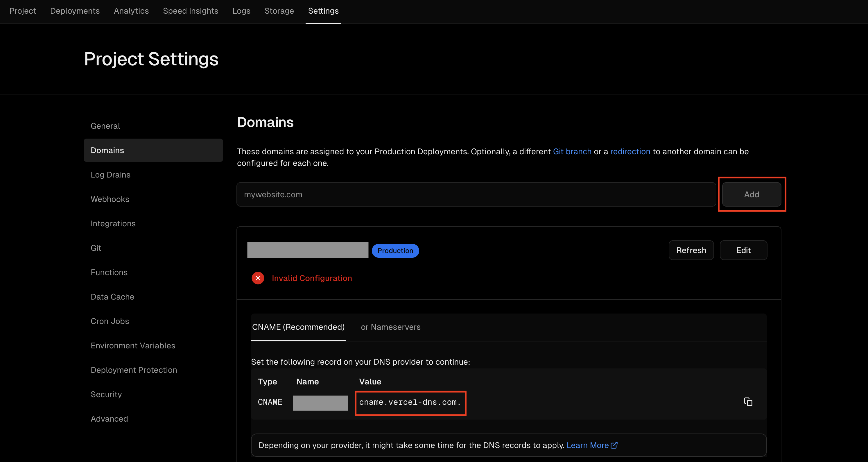
Task: Click the Type column header
Action: (267, 382)
